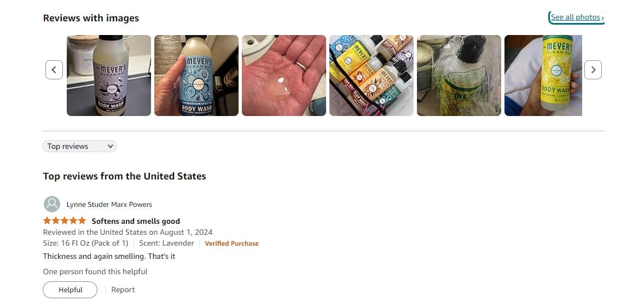Click the See all photos chevron

click(602, 18)
